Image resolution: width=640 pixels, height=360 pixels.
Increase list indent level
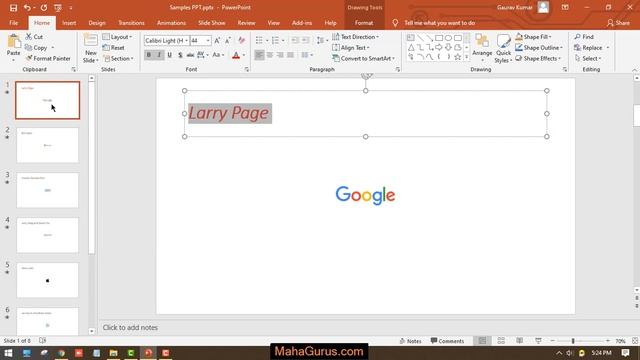pyautogui.click(x=305, y=40)
